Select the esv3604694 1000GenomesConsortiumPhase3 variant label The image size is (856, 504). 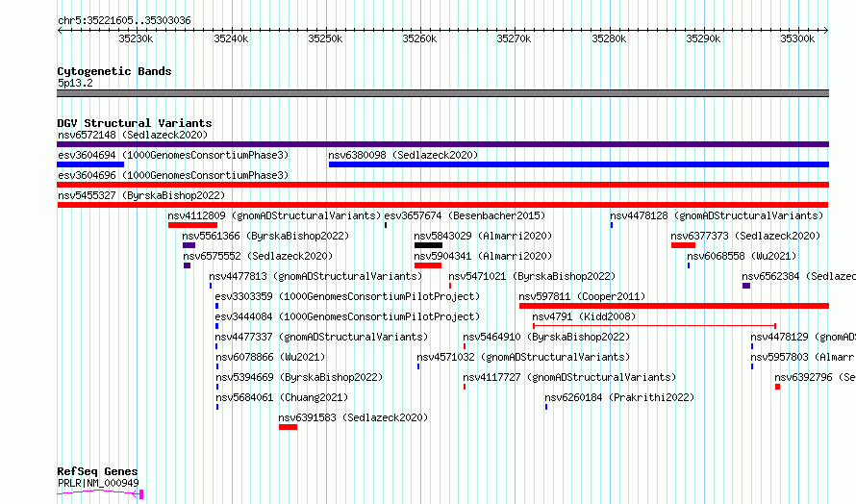point(173,155)
